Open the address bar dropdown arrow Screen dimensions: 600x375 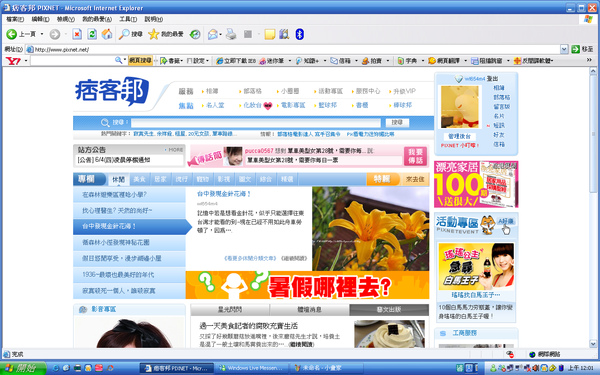click(x=564, y=49)
